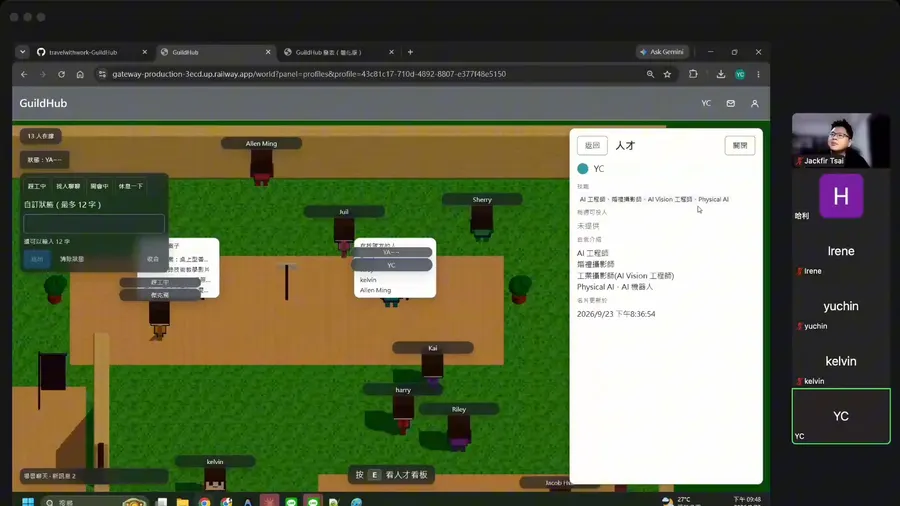
Task: Open the GuildHub mail inbox icon
Action: 731,103
